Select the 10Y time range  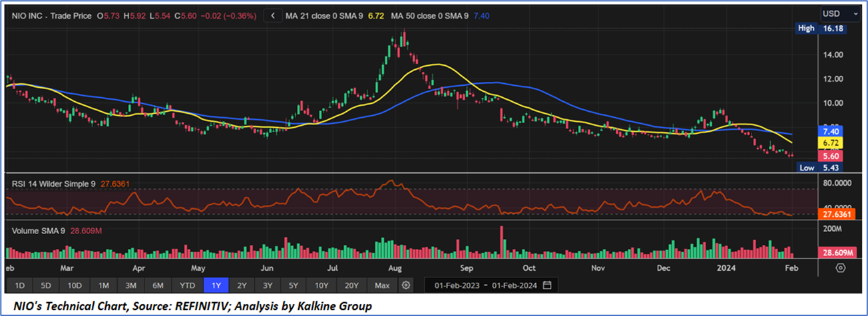point(322,285)
